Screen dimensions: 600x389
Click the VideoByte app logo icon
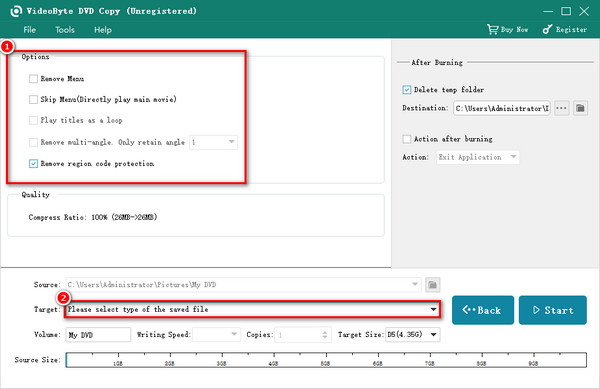click(x=16, y=11)
